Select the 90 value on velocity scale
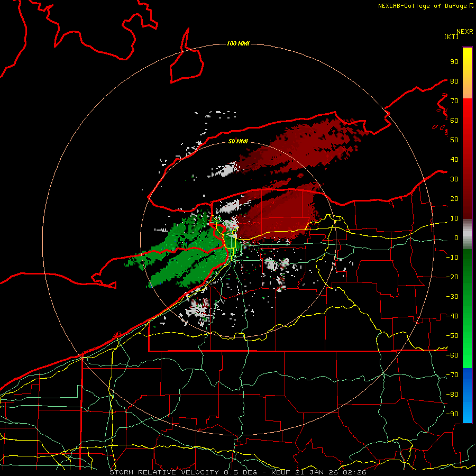Image resolution: width=476 pixels, height=476 pixels. pos(454,62)
